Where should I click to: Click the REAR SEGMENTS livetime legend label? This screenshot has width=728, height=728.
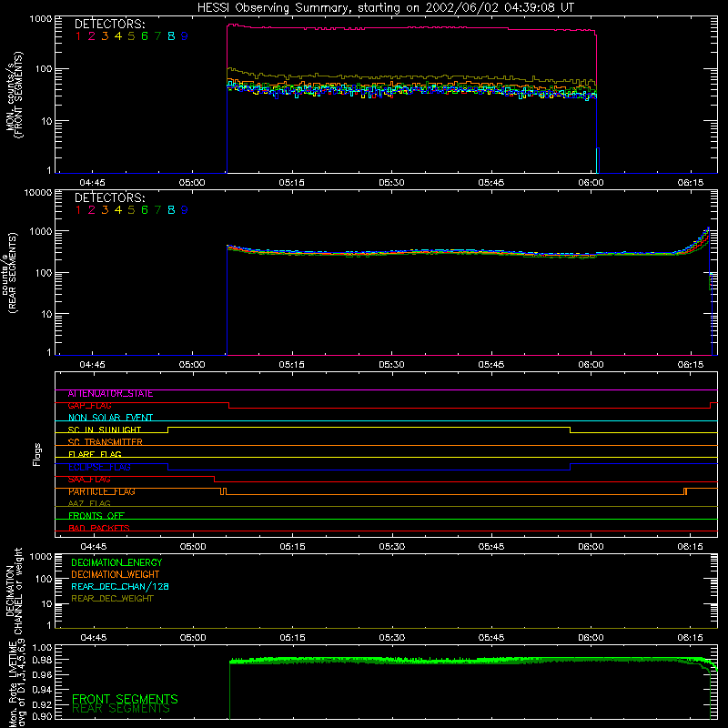coord(121,709)
